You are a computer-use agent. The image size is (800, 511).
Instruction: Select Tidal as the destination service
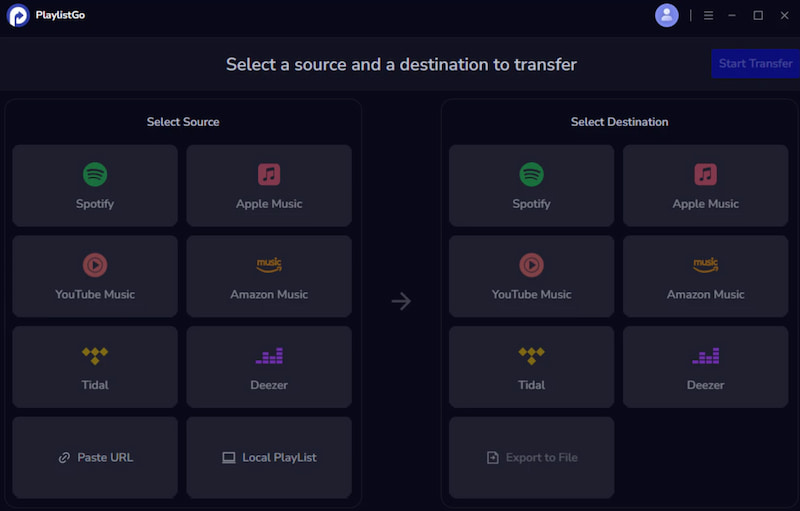click(532, 367)
